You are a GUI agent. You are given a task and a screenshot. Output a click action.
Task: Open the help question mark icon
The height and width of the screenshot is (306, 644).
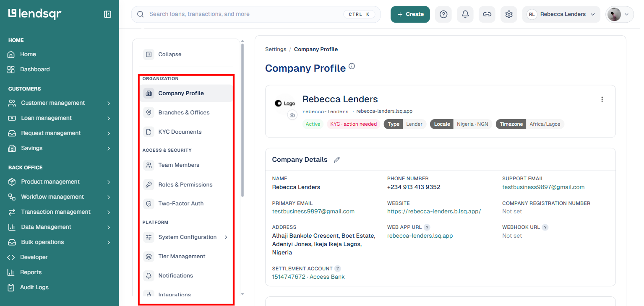click(x=443, y=14)
